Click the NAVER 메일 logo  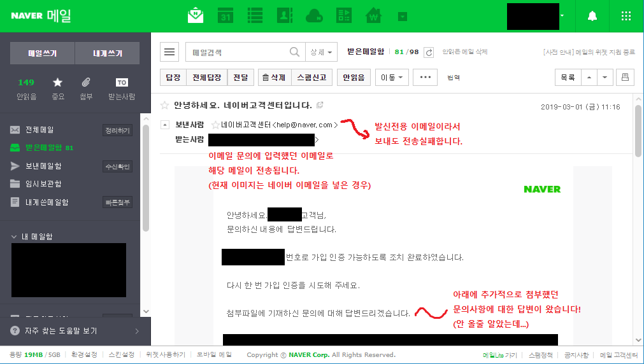(x=41, y=16)
